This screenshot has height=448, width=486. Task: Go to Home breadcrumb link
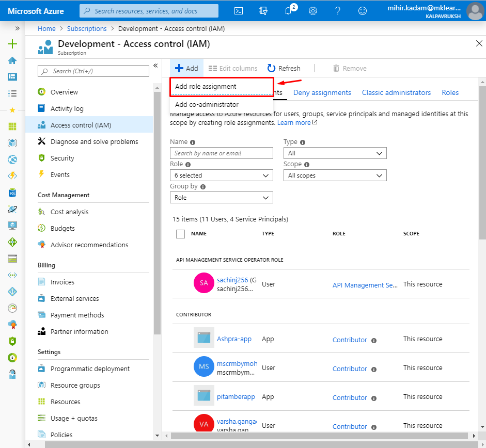point(46,28)
